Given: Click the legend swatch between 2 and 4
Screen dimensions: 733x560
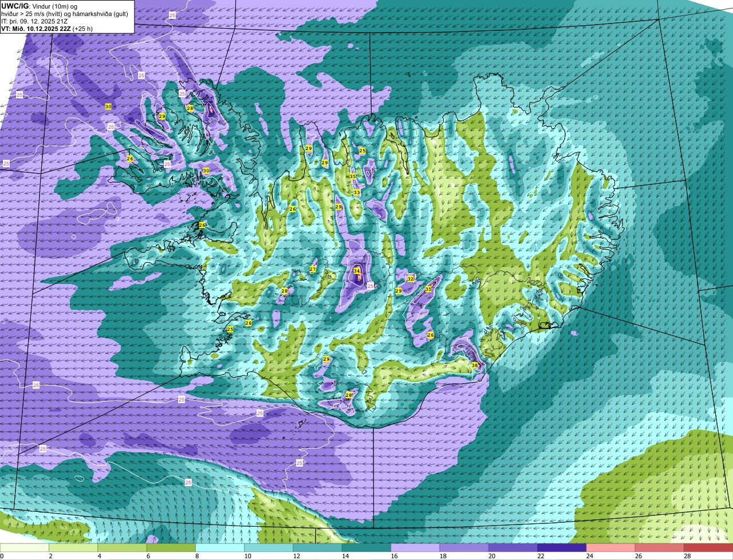Looking at the screenshot, I should 73,548.
